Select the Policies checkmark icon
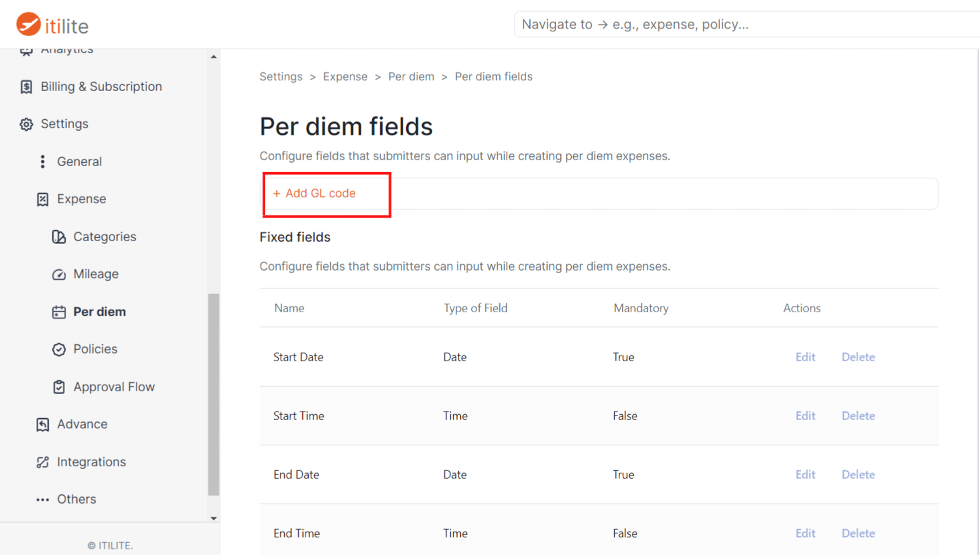 pos(59,349)
